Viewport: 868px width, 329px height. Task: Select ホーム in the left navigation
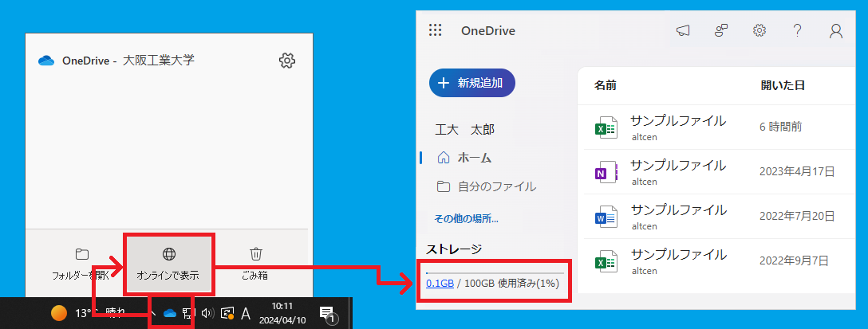click(464, 159)
